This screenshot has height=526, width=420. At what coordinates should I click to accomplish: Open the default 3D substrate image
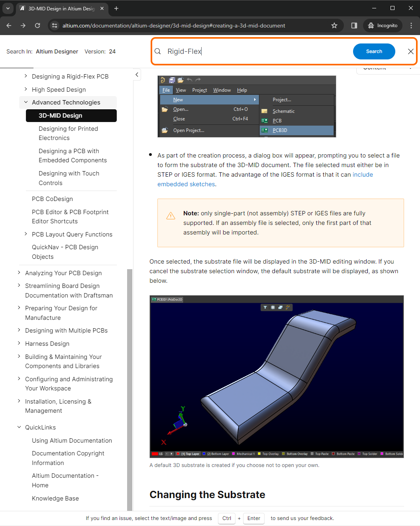pyautogui.click(x=277, y=376)
